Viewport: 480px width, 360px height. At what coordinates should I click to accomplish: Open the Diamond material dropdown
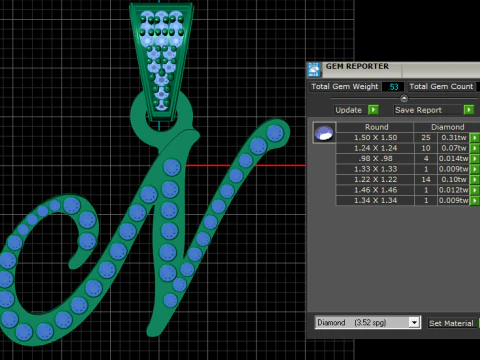[x=414, y=322]
